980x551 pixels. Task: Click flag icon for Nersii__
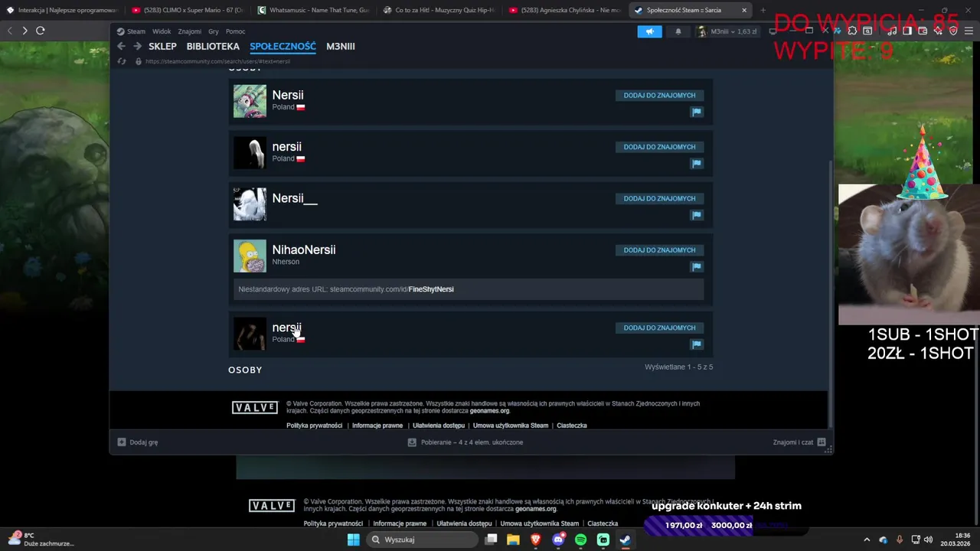pyautogui.click(x=697, y=215)
